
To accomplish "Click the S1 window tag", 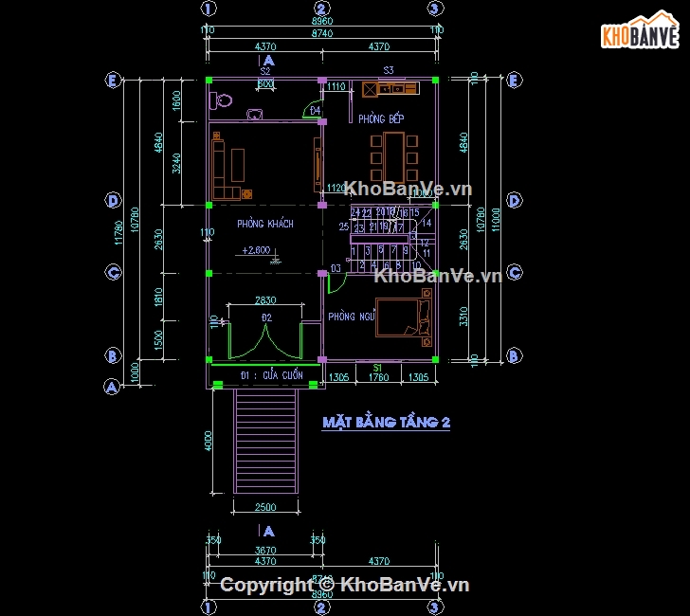I will (x=377, y=368).
